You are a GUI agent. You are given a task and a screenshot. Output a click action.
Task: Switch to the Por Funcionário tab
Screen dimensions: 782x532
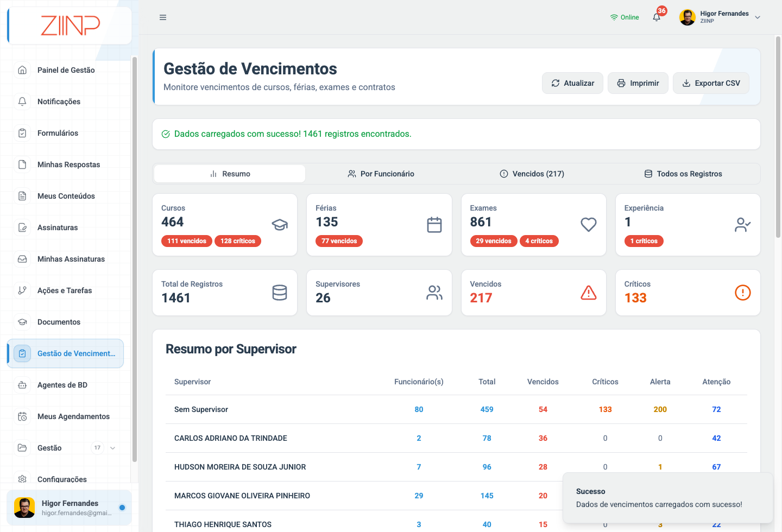[381, 174]
